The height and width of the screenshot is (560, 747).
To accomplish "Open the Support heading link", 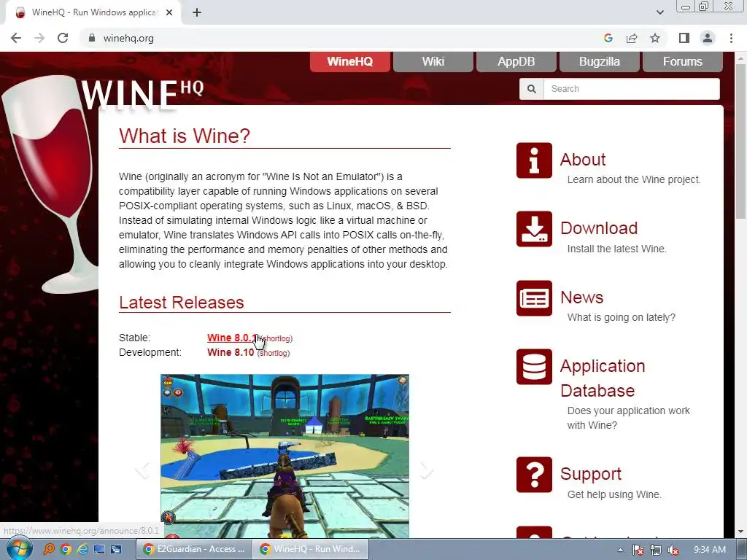I will (x=591, y=474).
